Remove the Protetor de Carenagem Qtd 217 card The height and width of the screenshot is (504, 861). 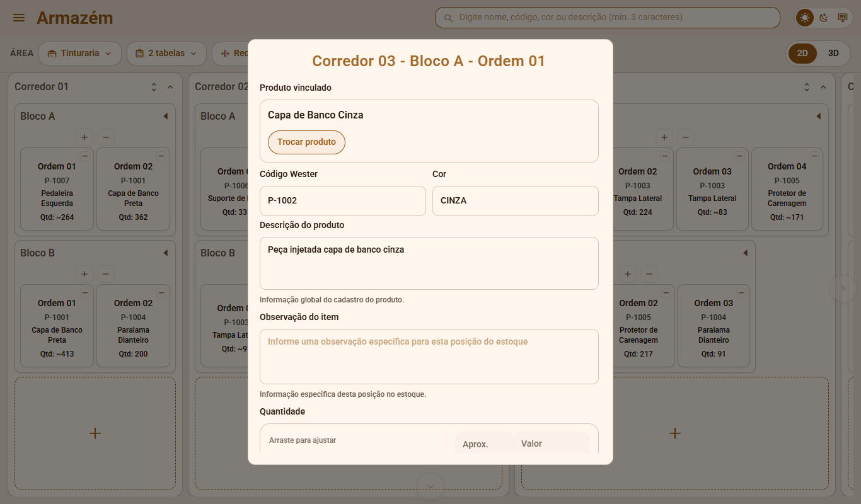click(x=666, y=292)
